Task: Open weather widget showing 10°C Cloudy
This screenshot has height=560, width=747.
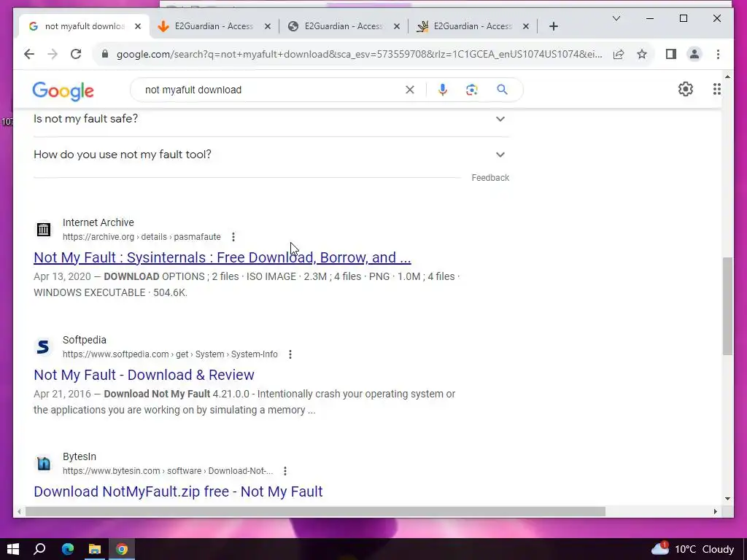Action: [x=692, y=549]
